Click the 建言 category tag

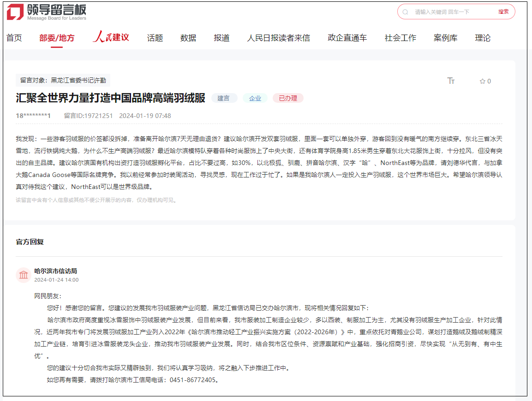pos(224,98)
